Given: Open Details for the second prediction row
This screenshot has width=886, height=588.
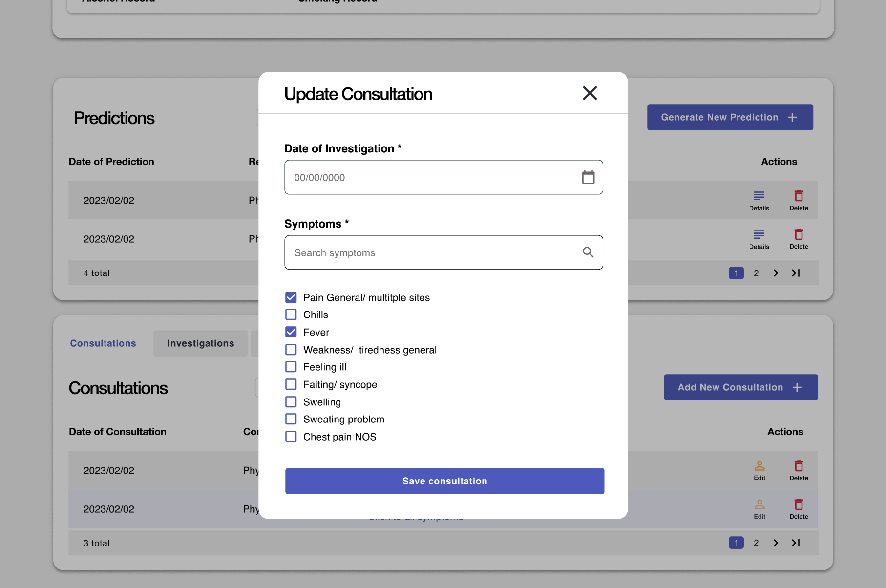Looking at the screenshot, I should point(759,238).
